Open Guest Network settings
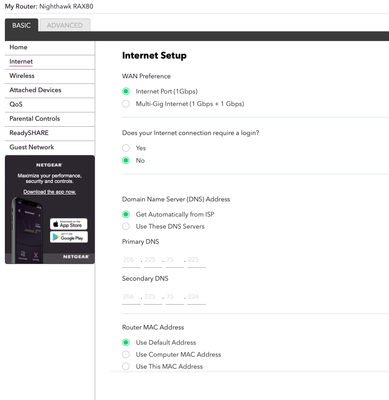 (50, 147)
